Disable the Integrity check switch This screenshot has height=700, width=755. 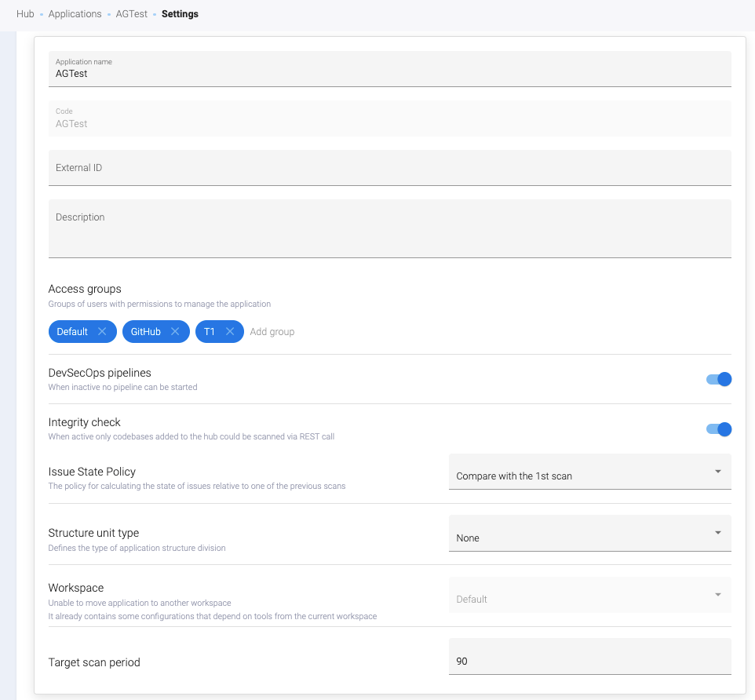718,429
